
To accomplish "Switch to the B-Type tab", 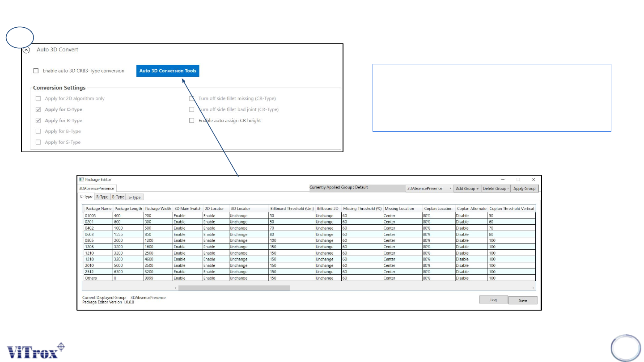I will tap(118, 197).
